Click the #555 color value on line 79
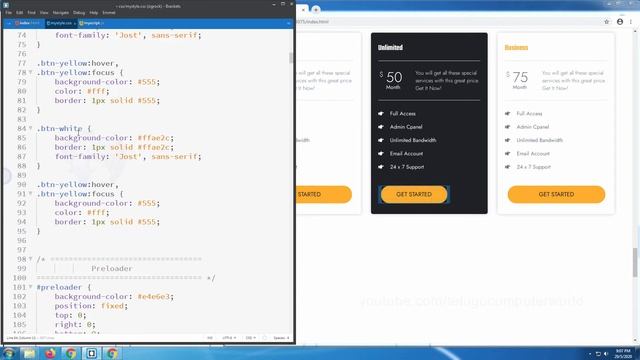 click(x=147, y=82)
